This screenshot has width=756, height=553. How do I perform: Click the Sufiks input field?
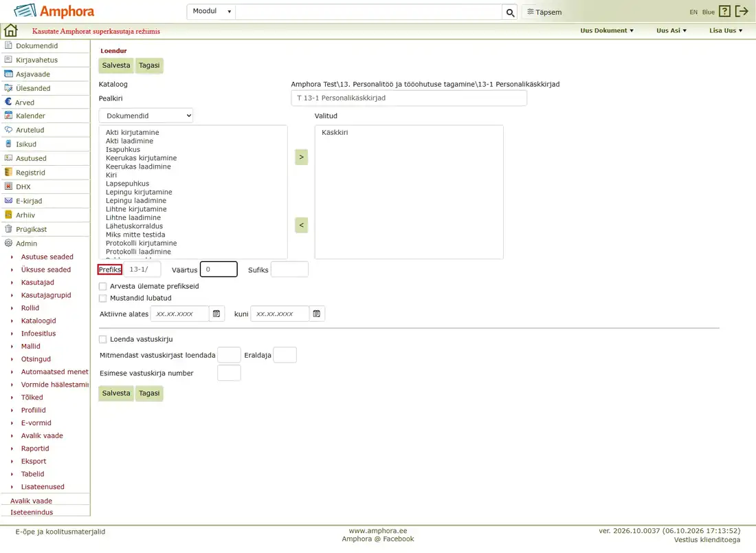coord(289,269)
